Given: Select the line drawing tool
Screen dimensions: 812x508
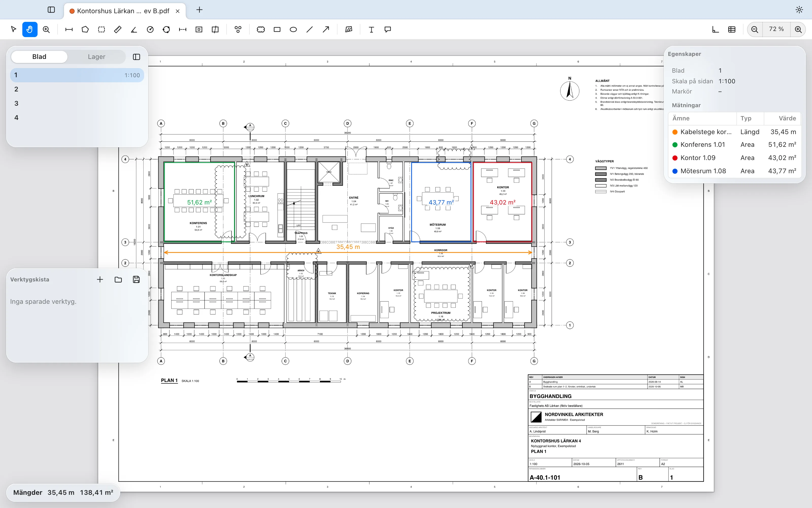Looking at the screenshot, I should [x=309, y=29].
